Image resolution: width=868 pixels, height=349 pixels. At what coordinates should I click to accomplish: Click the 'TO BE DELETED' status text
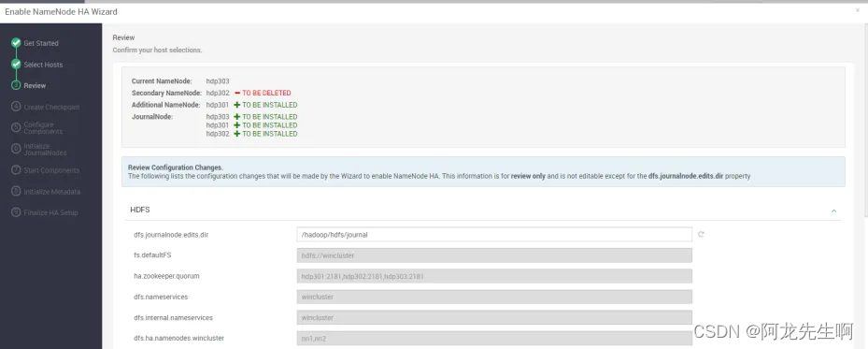[266, 93]
